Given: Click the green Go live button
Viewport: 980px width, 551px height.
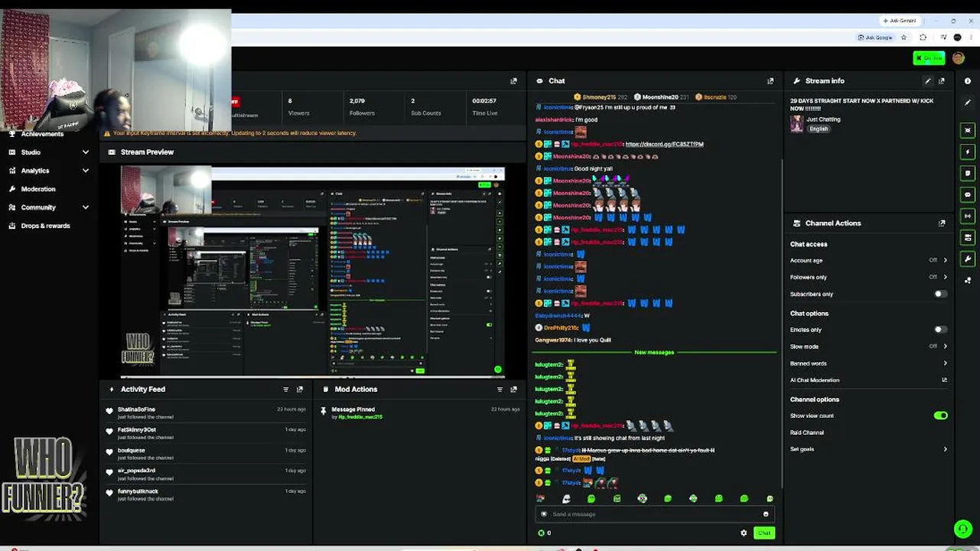Looking at the screenshot, I should (x=929, y=58).
